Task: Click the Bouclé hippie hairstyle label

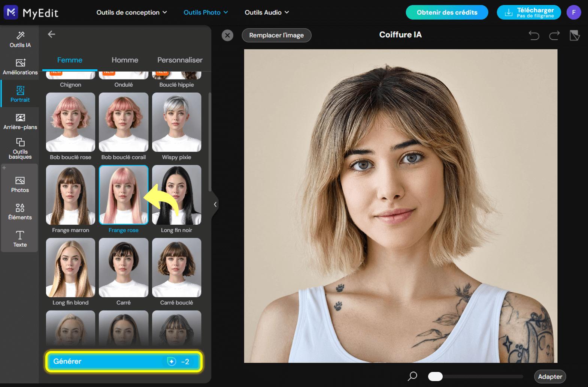Action: pyautogui.click(x=176, y=85)
